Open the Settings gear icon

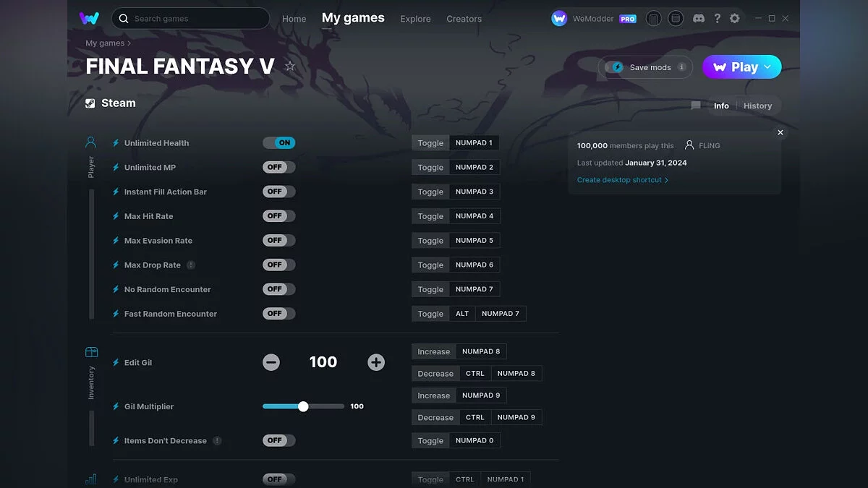[x=735, y=18]
